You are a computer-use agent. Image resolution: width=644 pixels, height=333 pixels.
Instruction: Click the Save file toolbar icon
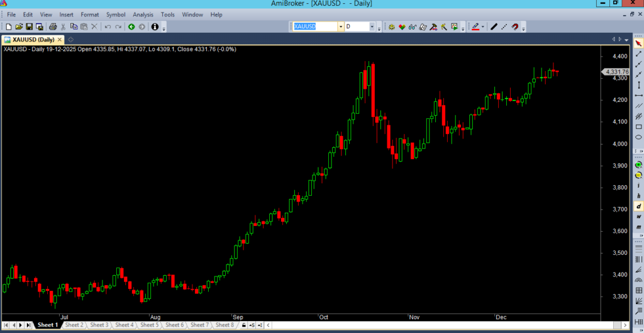tap(30, 26)
